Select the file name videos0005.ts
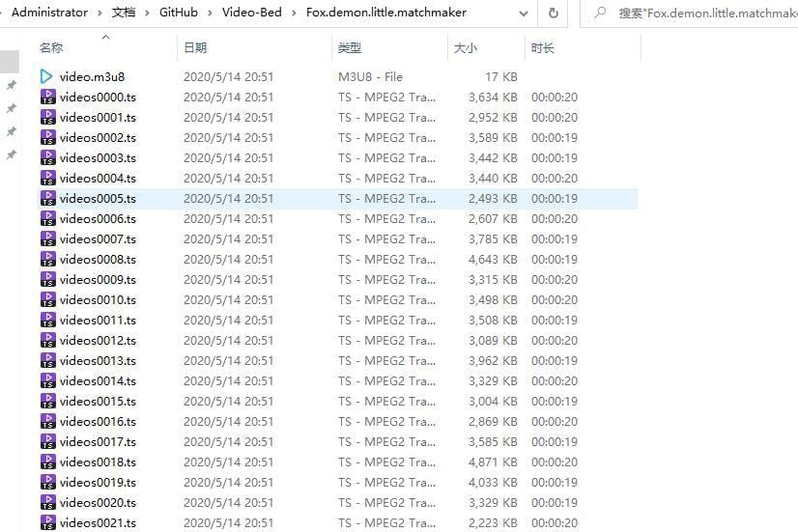798x532 pixels. 98,198
